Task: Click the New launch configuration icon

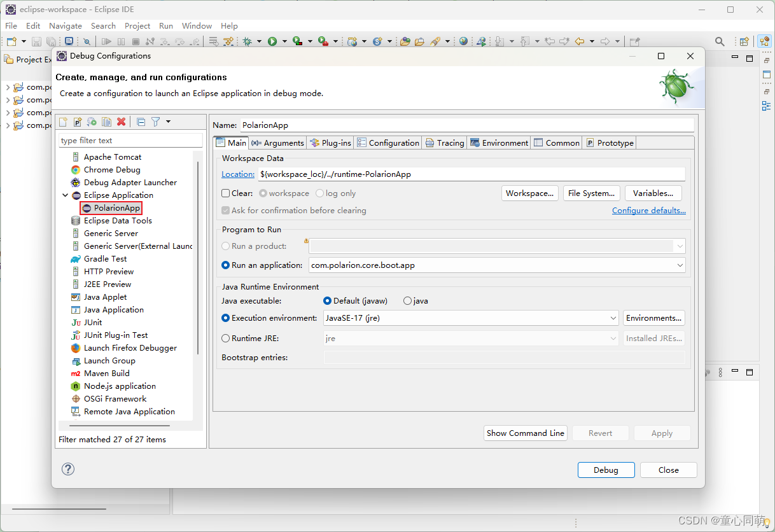Action: click(x=63, y=122)
